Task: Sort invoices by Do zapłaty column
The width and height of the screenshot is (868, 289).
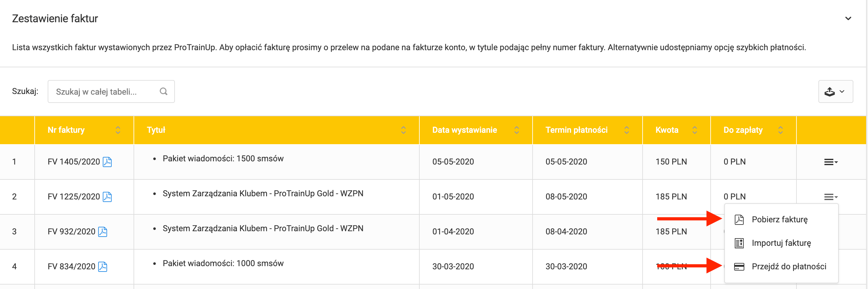Action: point(780,130)
